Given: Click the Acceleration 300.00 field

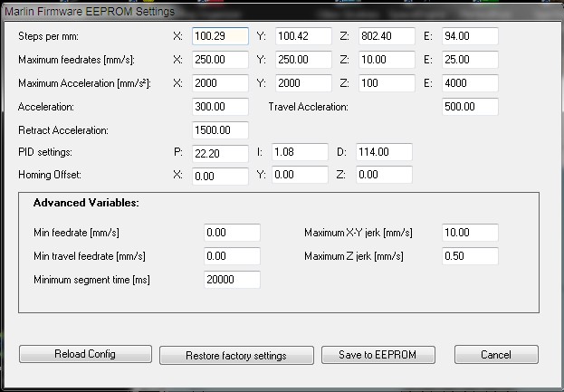Looking at the screenshot, I should (220, 107).
